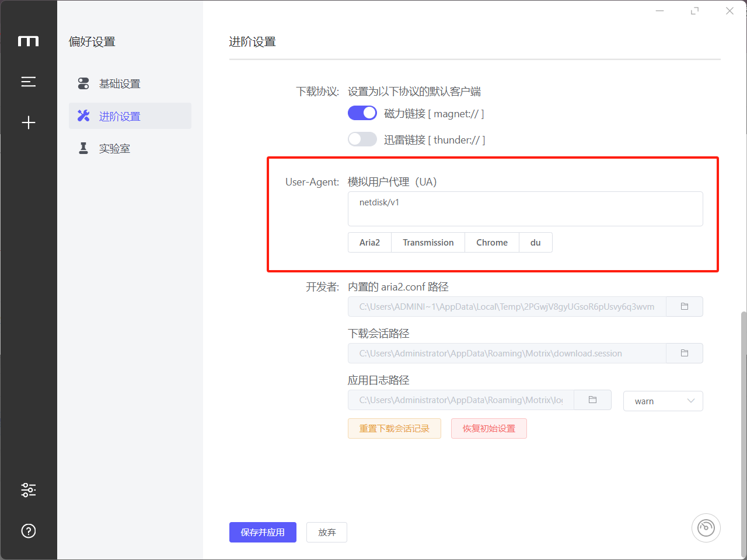This screenshot has width=747, height=560.
Task: Enable the thunder:// link protocol toggle
Action: tap(362, 139)
